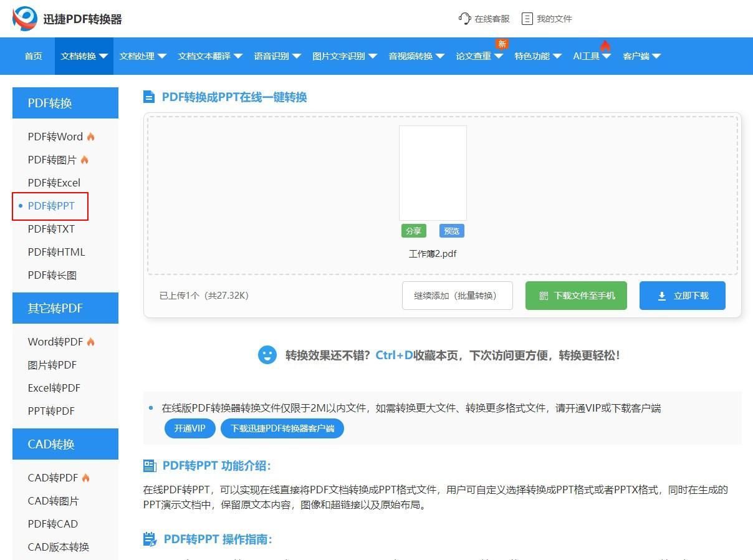Click the 转换效果还不错 bookmark tip text
This screenshot has height=560, width=753.
point(453,355)
